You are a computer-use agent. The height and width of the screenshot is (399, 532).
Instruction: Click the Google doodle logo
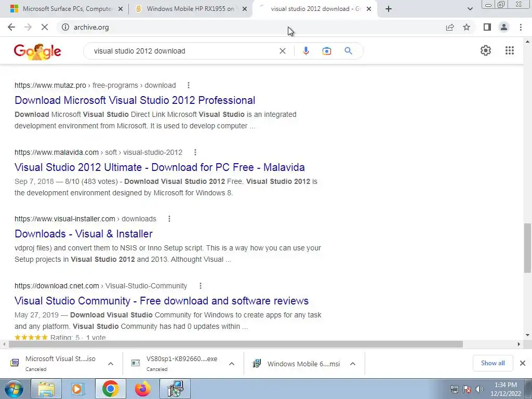point(37,51)
